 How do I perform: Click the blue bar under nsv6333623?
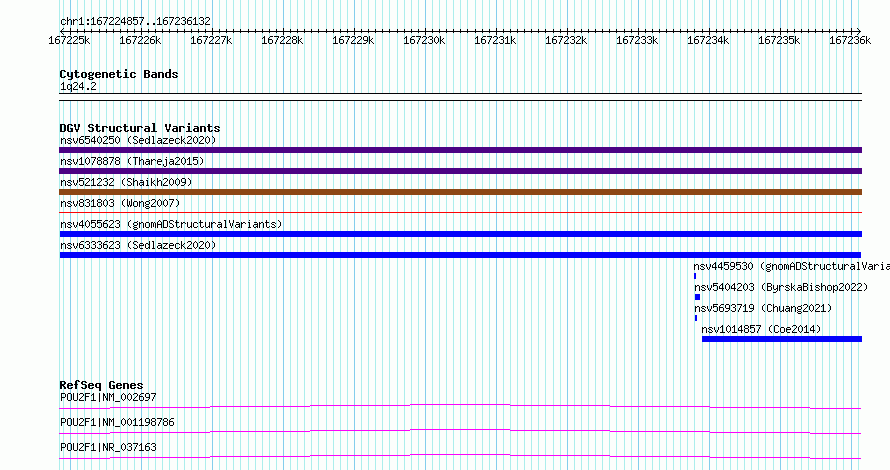pos(460,255)
